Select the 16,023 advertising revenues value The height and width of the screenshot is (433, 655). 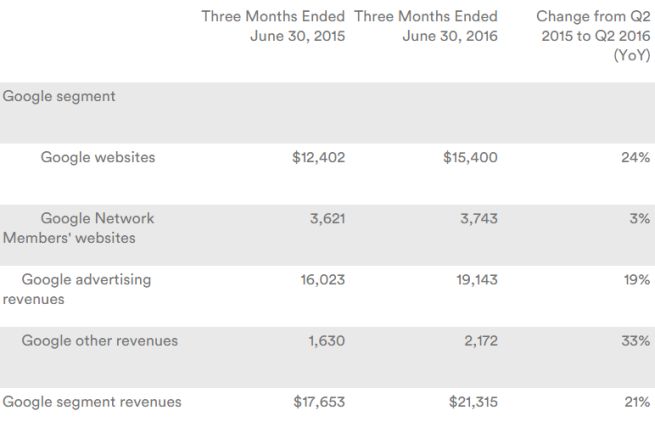click(320, 280)
